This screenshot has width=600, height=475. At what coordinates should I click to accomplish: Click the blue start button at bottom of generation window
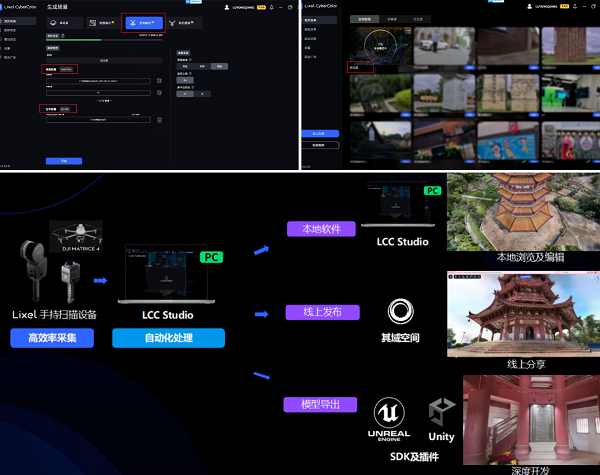coord(64,161)
